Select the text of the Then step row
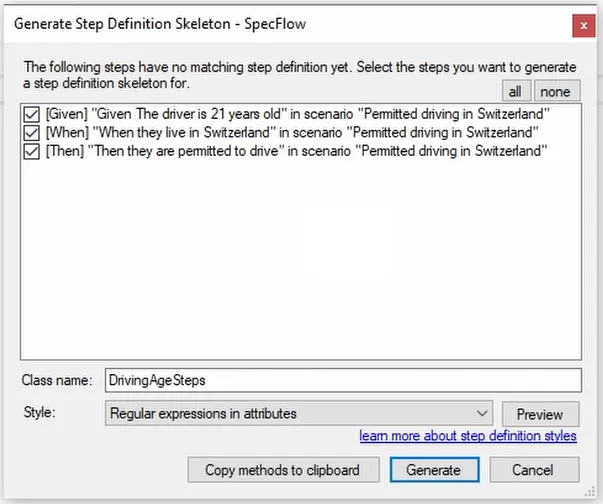 pyautogui.click(x=297, y=151)
